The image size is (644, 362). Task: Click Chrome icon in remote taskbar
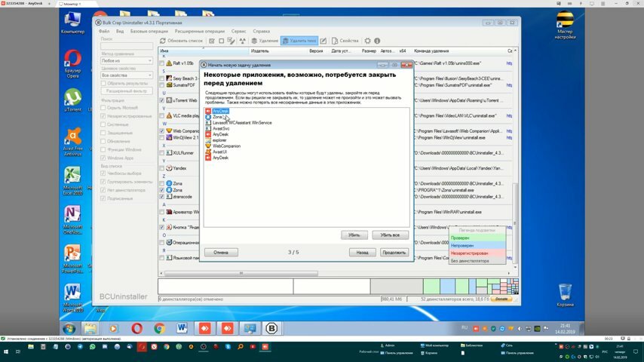[159, 328]
